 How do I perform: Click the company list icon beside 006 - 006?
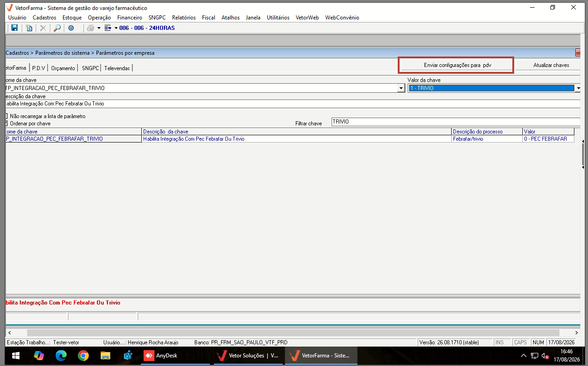[x=108, y=28]
